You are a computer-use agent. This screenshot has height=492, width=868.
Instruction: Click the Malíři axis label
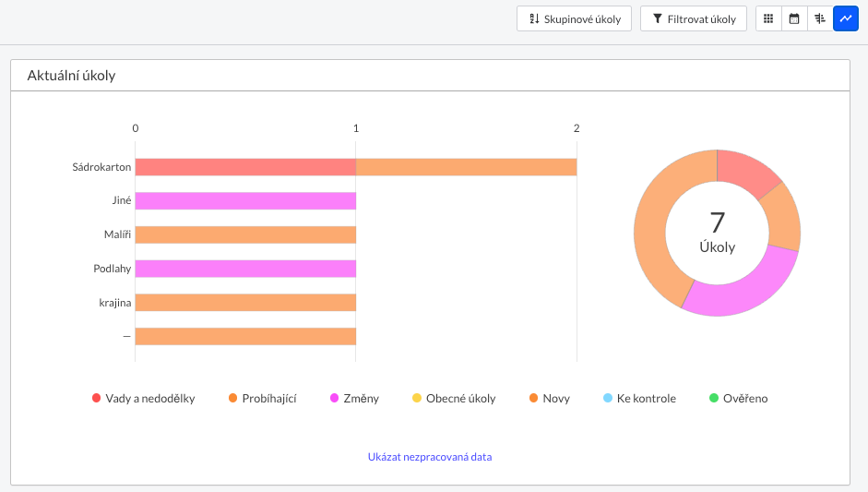click(117, 234)
